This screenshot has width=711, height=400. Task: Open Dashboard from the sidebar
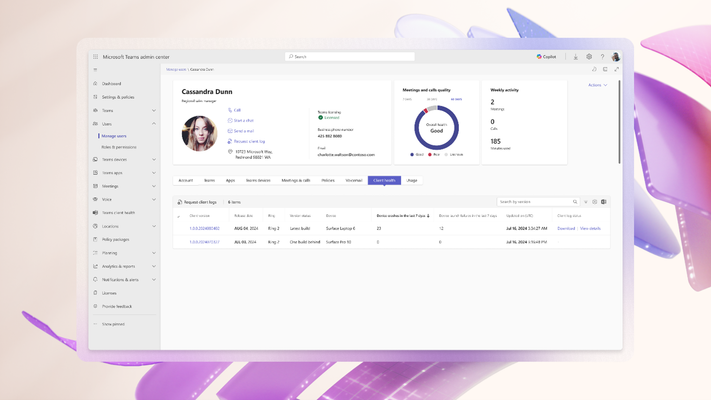(111, 84)
